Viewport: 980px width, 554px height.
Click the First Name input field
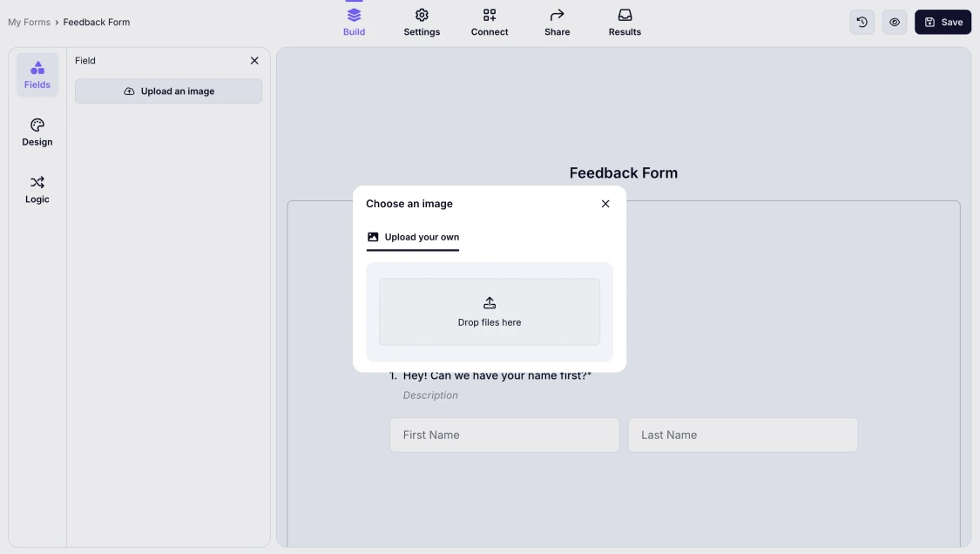[x=504, y=435]
